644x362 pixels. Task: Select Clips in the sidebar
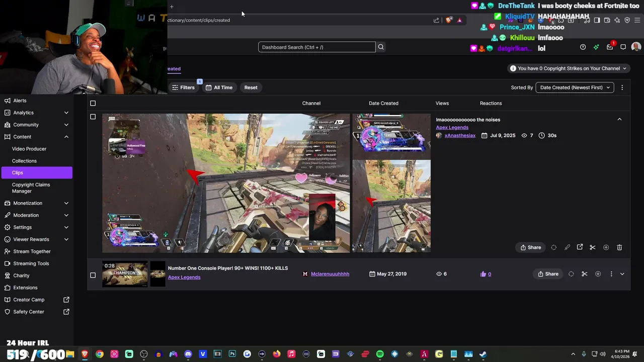pos(37,172)
